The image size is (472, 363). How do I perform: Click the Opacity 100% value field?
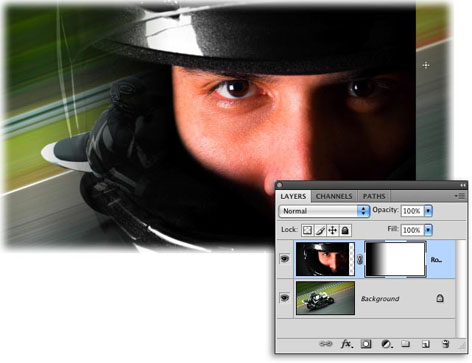coord(412,211)
